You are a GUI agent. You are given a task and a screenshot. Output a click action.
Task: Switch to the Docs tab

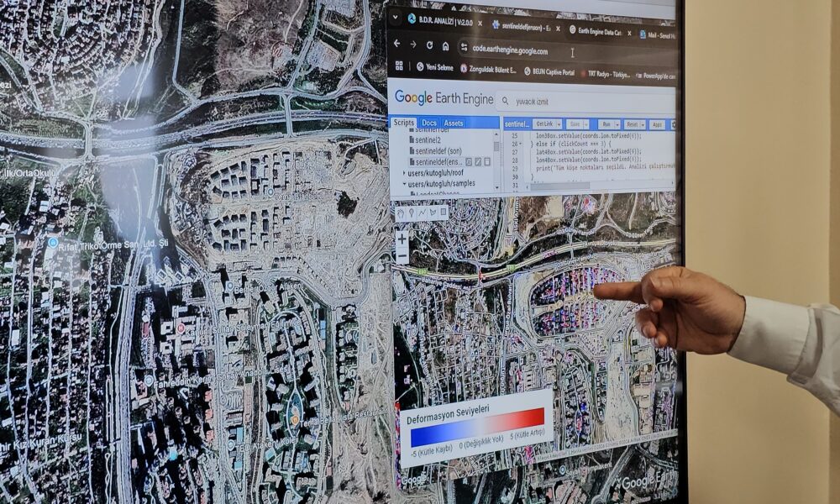point(429,123)
